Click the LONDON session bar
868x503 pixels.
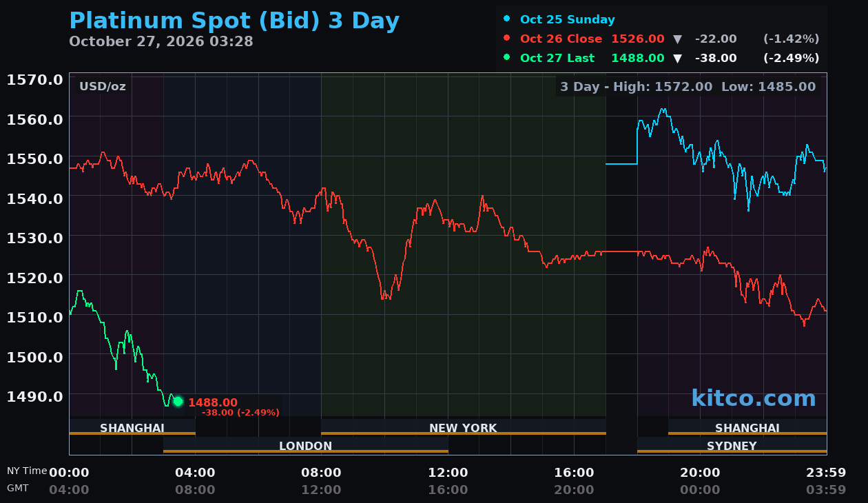coord(306,445)
